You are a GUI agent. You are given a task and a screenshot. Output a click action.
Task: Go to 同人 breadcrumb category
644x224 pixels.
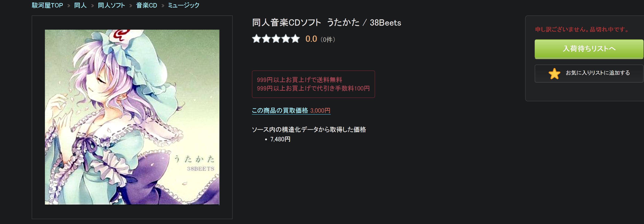tap(80, 5)
